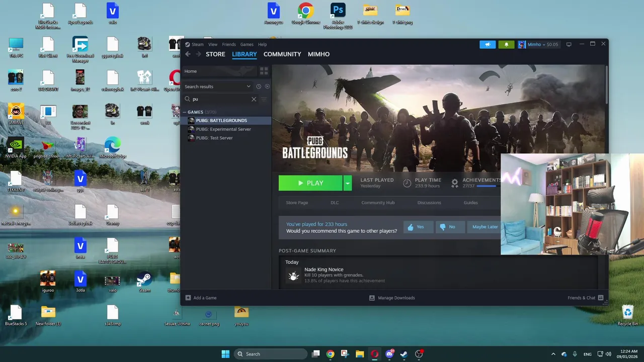The width and height of the screenshot is (644, 362).
Task: Open the Guides link
Action: point(470,203)
